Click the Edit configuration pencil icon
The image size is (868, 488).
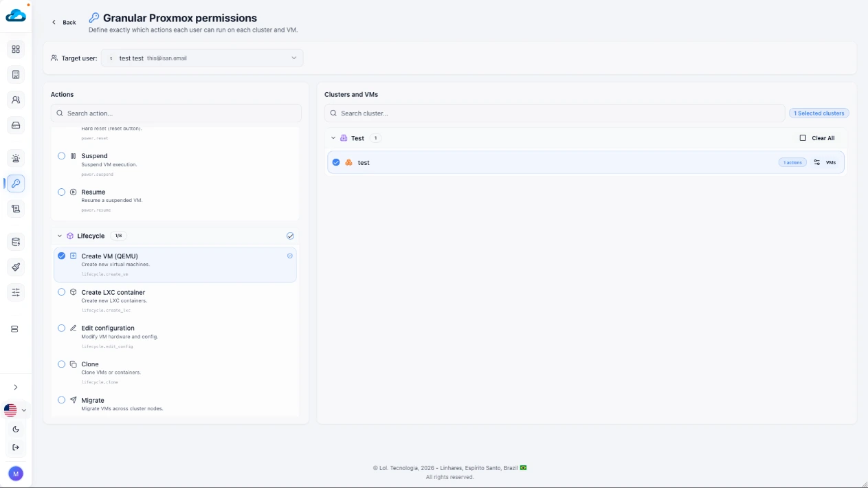[74, 328]
